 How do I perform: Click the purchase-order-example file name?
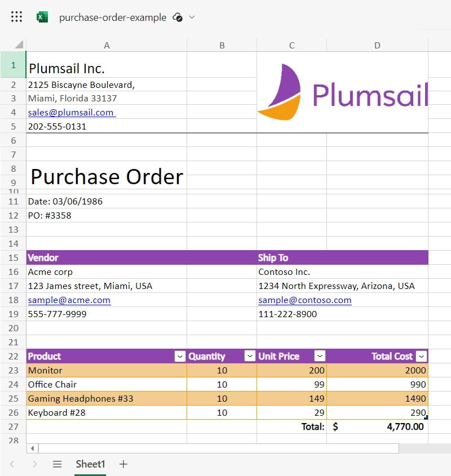113,17
